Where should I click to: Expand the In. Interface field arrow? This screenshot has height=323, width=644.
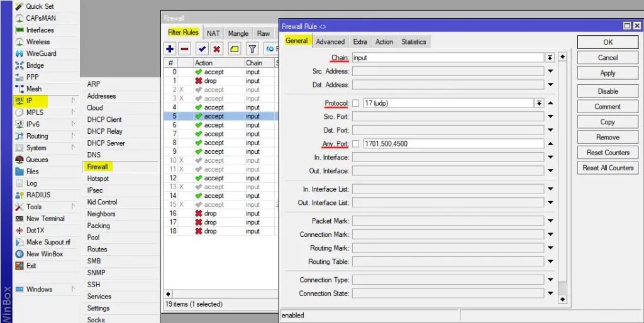550,157
